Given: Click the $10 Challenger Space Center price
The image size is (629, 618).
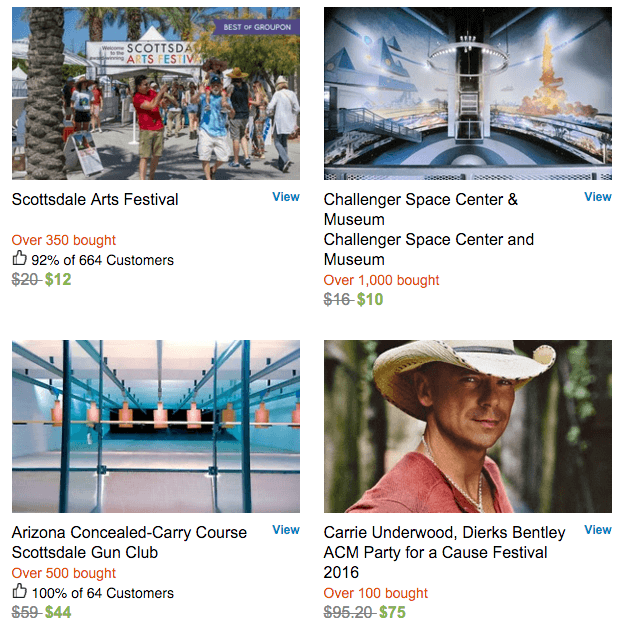Looking at the screenshot, I should tap(370, 299).
